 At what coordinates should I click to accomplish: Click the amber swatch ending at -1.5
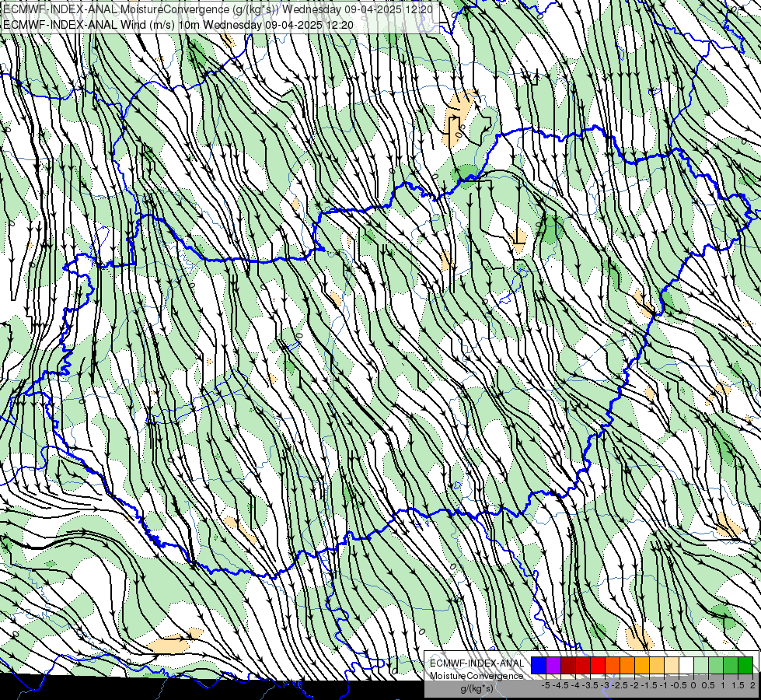click(x=641, y=665)
